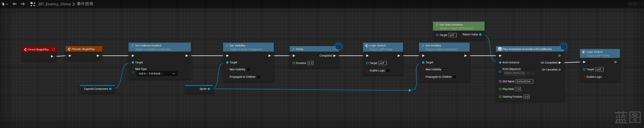Image resolution: width=644 pixels, height=128 pixels.
Task: Edit the Delay Duration value 0.3
Action: 310,63
